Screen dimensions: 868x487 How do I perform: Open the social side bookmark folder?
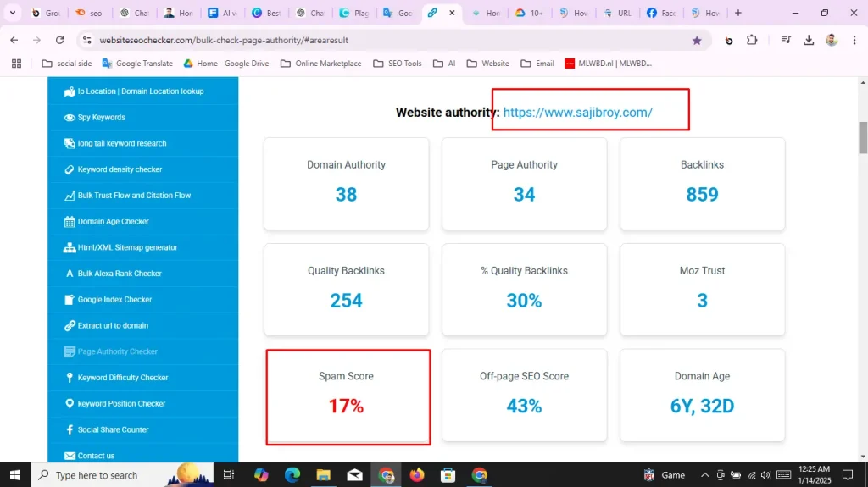coord(67,64)
